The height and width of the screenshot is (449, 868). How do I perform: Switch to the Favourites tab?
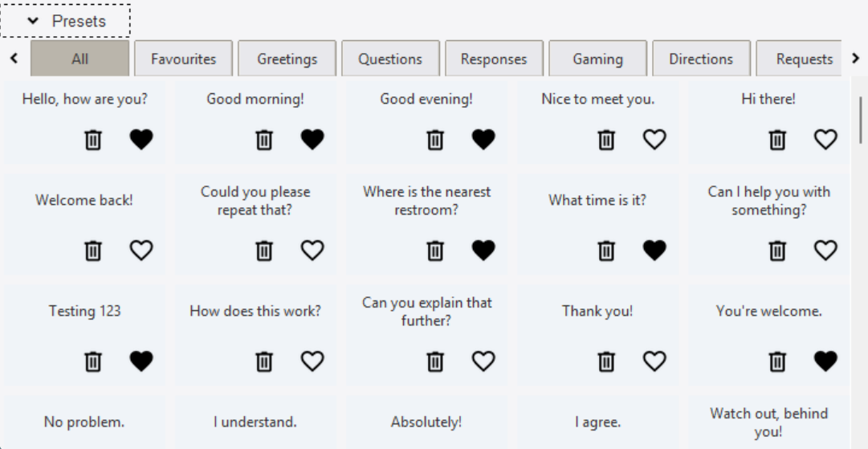click(183, 59)
